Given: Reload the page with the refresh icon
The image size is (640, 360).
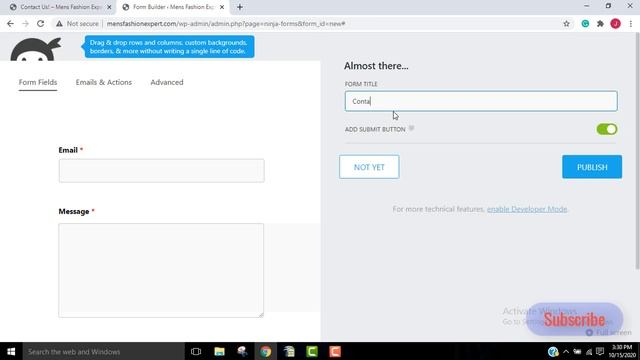Looking at the screenshot, I should [40, 24].
